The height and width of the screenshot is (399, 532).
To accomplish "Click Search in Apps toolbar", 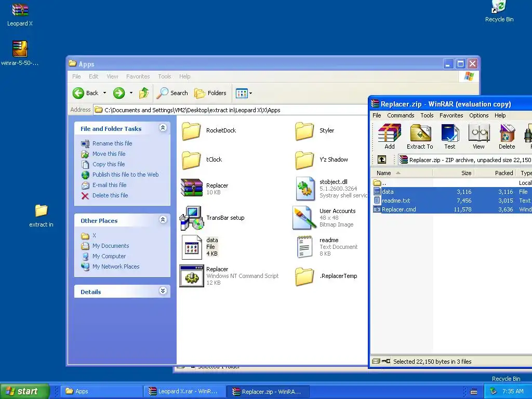I will pyautogui.click(x=172, y=93).
